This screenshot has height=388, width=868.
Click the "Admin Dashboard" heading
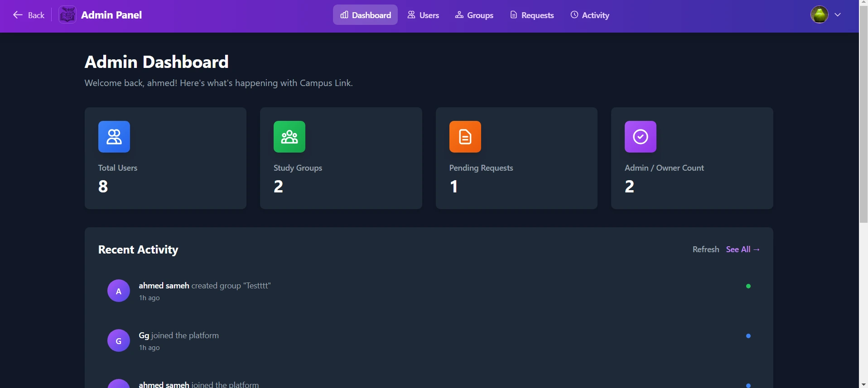tap(157, 62)
